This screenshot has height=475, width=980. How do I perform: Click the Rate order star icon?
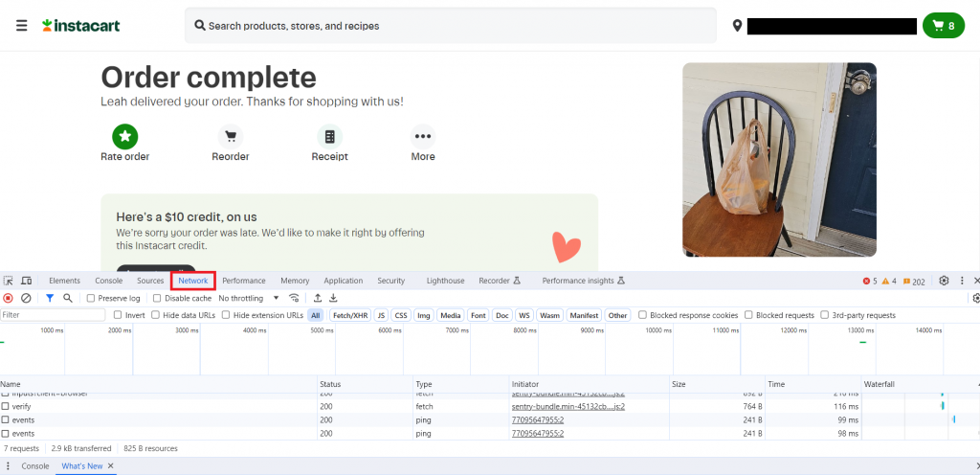click(x=125, y=136)
